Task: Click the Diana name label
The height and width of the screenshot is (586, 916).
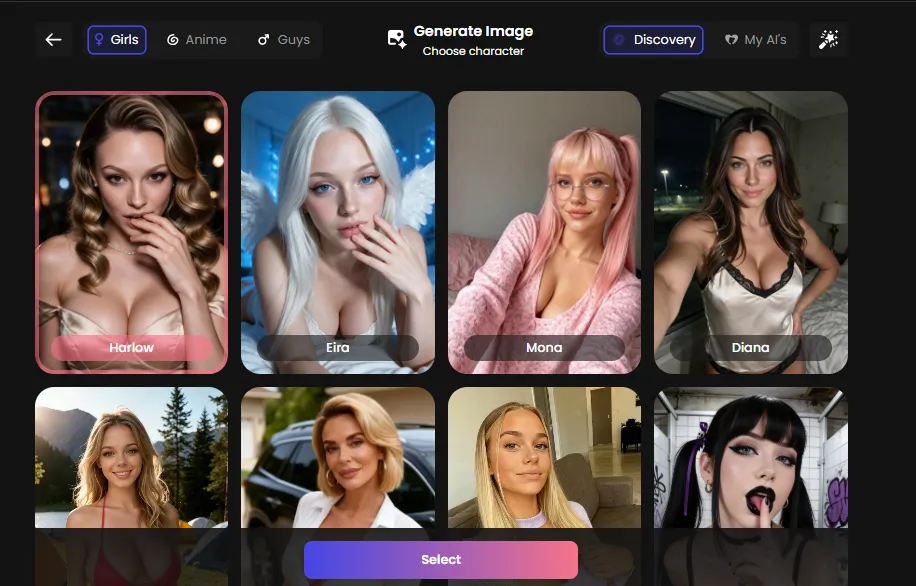Action: click(751, 348)
